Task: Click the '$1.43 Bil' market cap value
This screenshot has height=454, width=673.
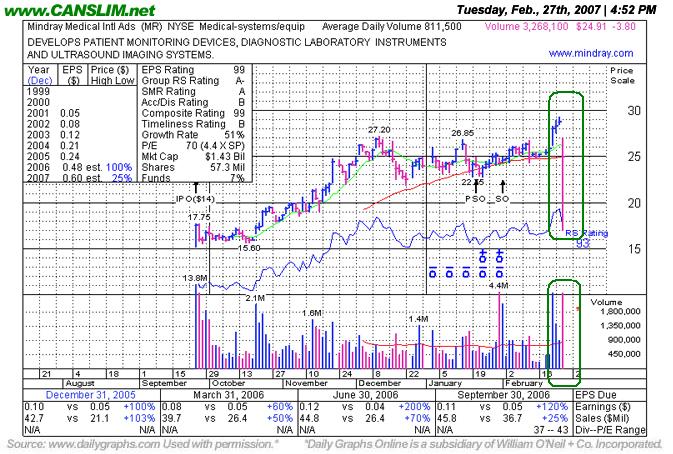Action: [x=225, y=157]
